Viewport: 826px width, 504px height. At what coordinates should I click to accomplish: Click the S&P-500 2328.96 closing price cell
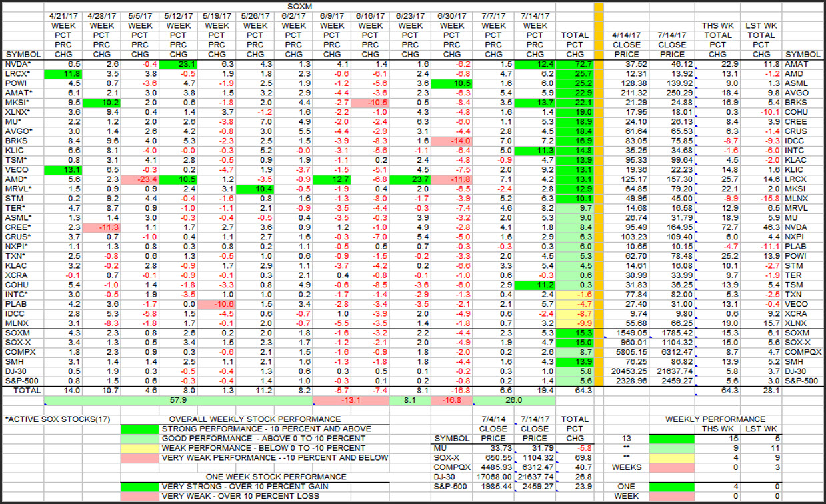pos(626,381)
